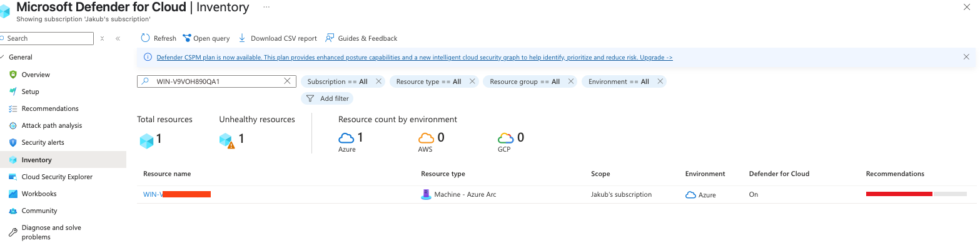Clear the sidebar search with the X
The image size is (980, 245).
pos(102,38)
